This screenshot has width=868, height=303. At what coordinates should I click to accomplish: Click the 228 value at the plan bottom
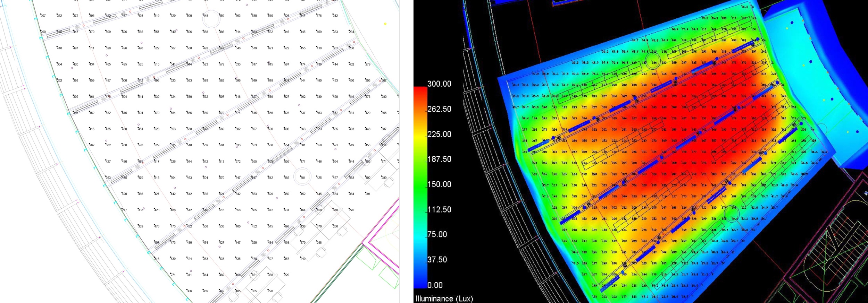pyautogui.click(x=270, y=291)
